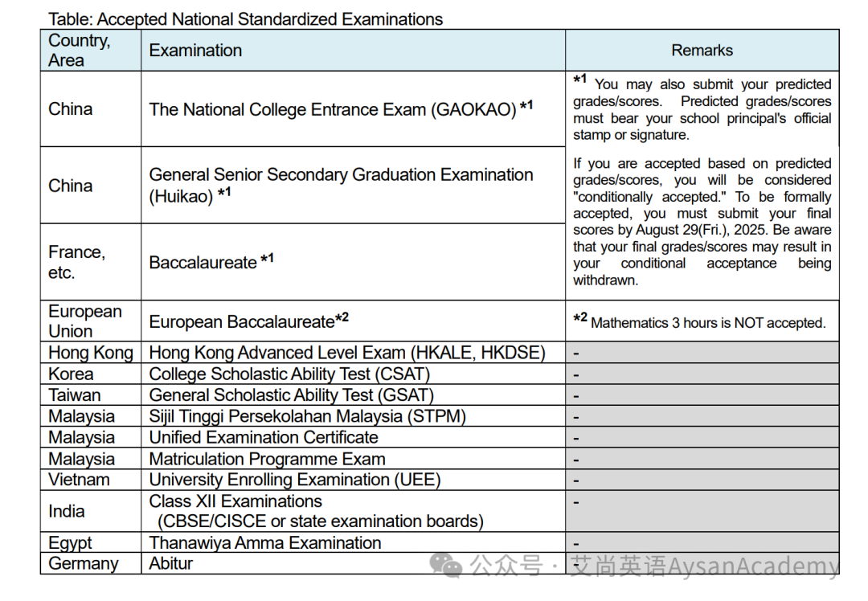Click 'General Senior Secondary Graduation Examination (Huikao)' cell
The height and width of the screenshot is (601, 868).
(x=353, y=186)
